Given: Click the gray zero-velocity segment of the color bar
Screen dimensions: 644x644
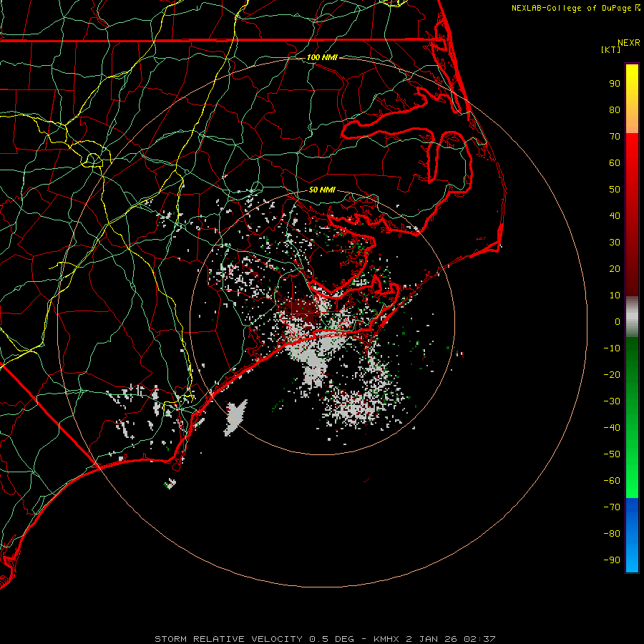Looking at the screenshot, I should tap(632, 316).
